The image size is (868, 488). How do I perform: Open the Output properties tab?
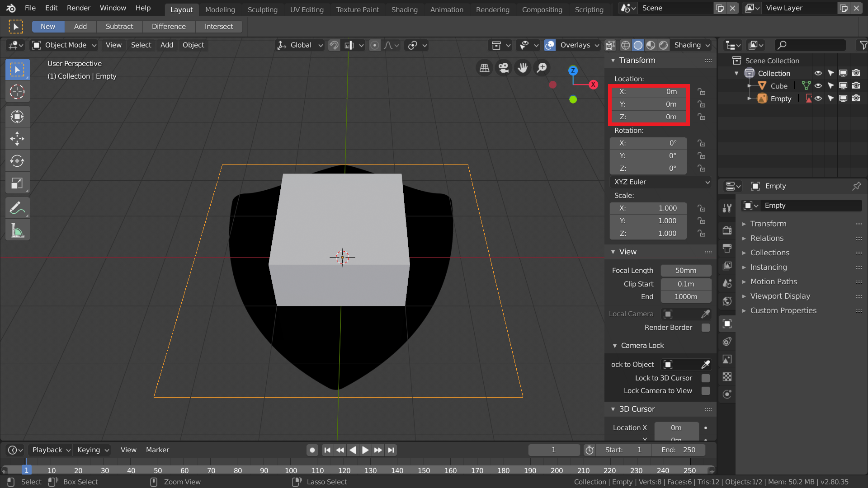click(x=727, y=248)
